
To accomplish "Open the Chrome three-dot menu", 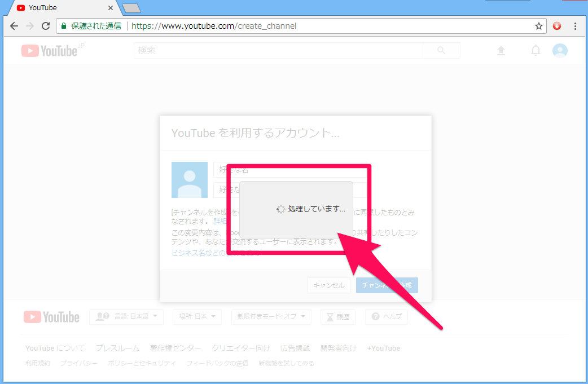I will [575, 26].
